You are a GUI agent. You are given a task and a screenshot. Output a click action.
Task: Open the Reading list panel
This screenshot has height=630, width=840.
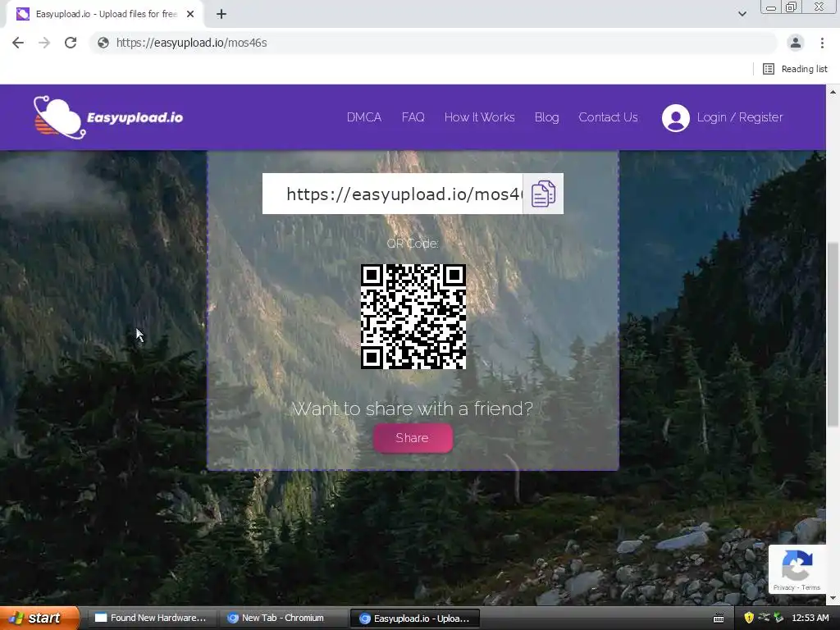(795, 69)
